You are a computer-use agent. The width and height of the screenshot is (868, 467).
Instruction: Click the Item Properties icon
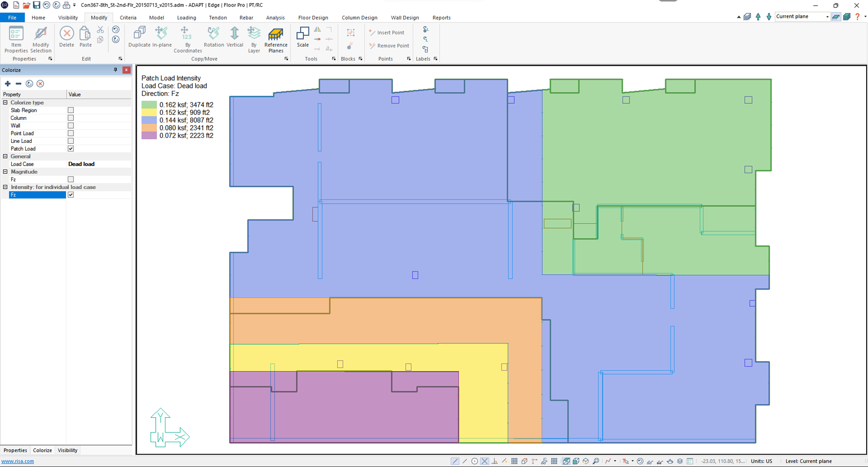pyautogui.click(x=16, y=35)
